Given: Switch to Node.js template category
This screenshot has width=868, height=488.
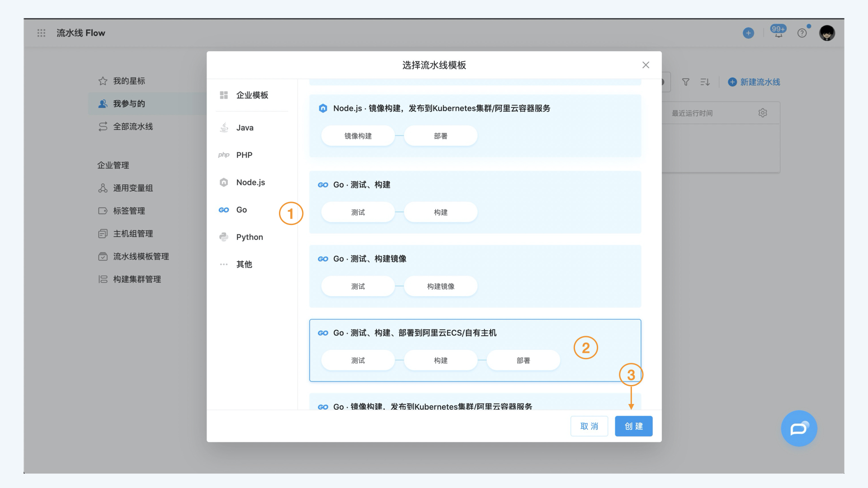Looking at the screenshot, I should (250, 182).
